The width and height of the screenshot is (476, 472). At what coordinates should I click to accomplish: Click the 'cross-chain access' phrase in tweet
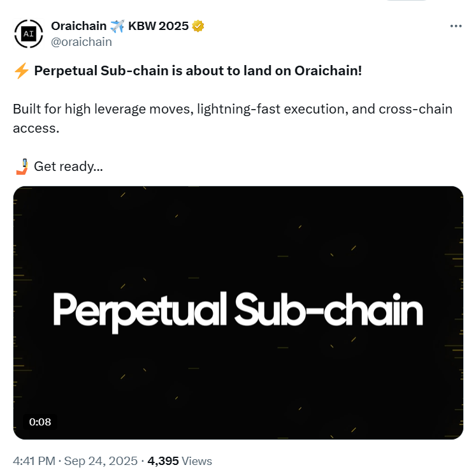414,109
